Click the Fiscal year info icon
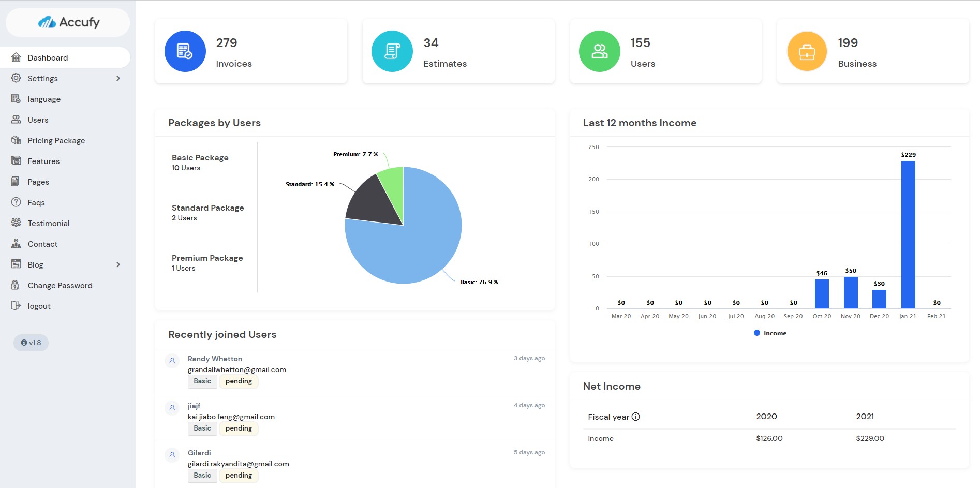The width and height of the screenshot is (980, 488). click(636, 417)
